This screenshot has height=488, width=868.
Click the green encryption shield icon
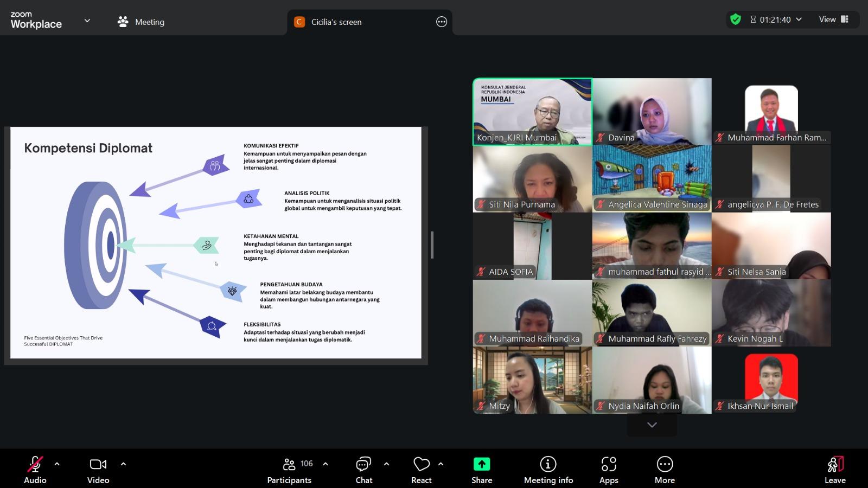(736, 20)
